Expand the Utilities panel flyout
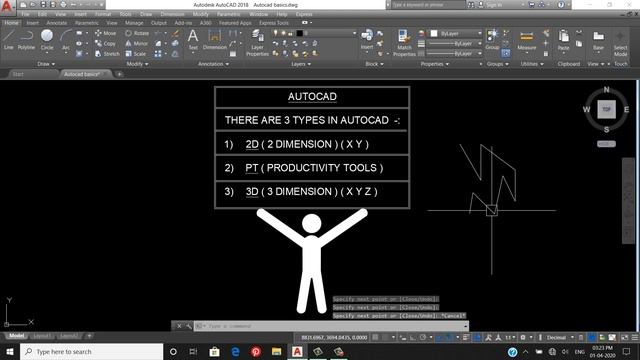The width and height of the screenshot is (640, 360). tap(532, 64)
